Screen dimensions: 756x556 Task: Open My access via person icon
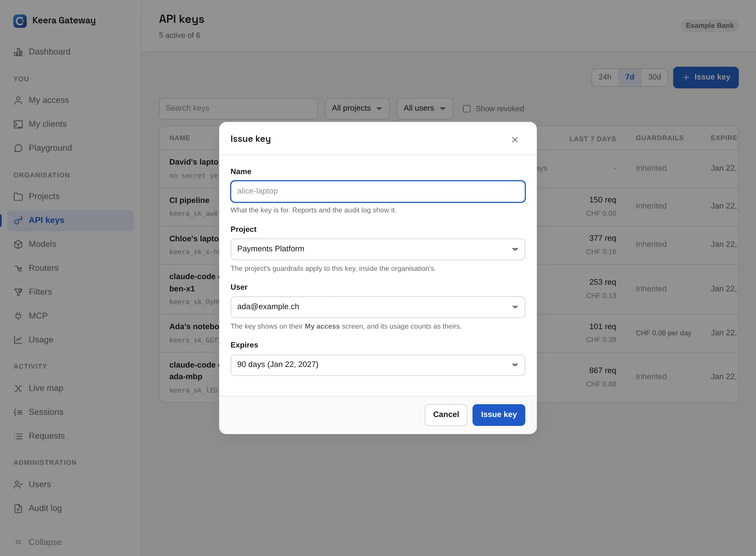pyautogui.click(x=18, y=100)
